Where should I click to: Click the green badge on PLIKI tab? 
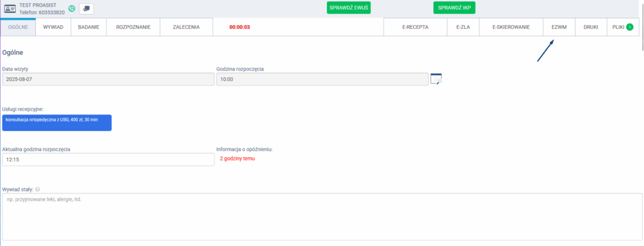coord(630,27)
